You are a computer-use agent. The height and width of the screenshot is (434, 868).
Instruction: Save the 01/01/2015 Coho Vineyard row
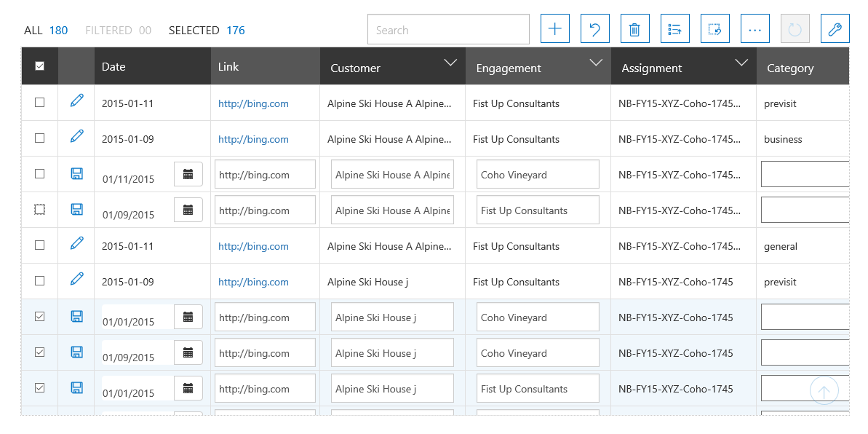[x=77, y=316]
